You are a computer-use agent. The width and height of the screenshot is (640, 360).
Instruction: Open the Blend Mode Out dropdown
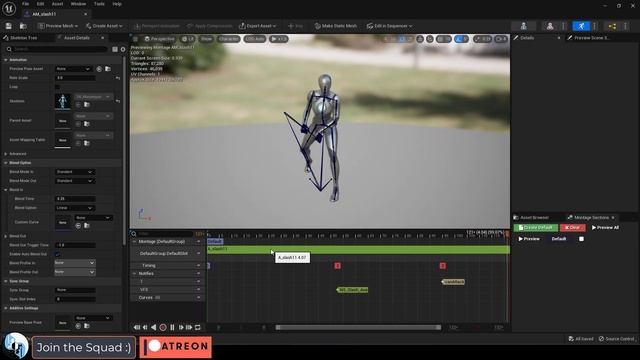pos(75,181)
